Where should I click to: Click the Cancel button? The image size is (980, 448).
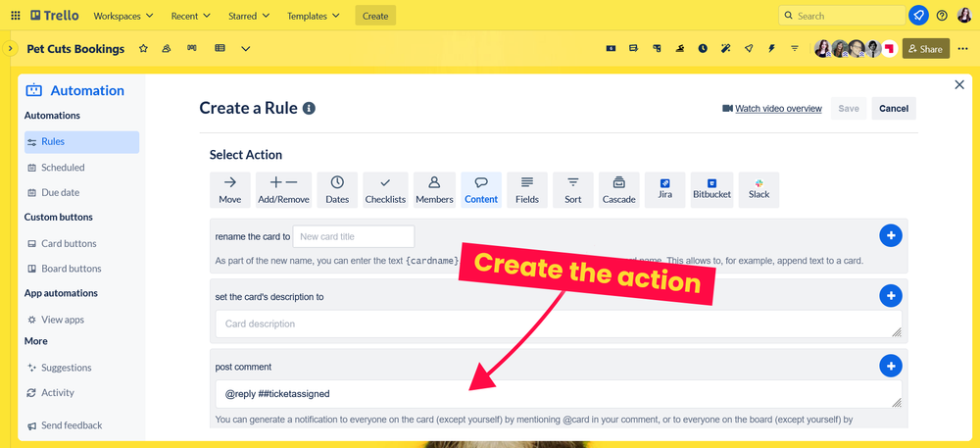pos(894,108)
